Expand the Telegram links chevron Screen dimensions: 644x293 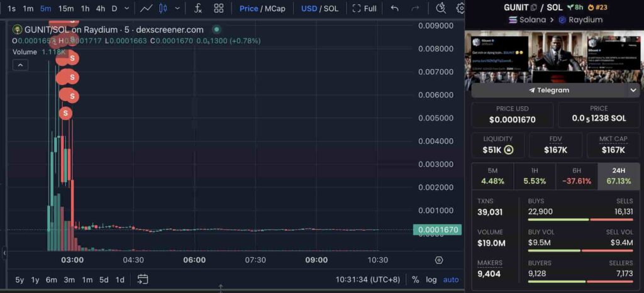tap(633, 90)
